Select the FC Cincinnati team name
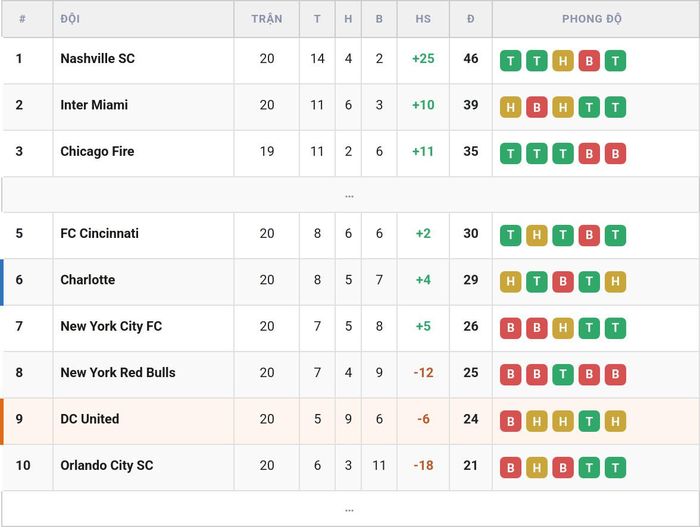Screen dimensions: 700x527 [x=100, y=233]
